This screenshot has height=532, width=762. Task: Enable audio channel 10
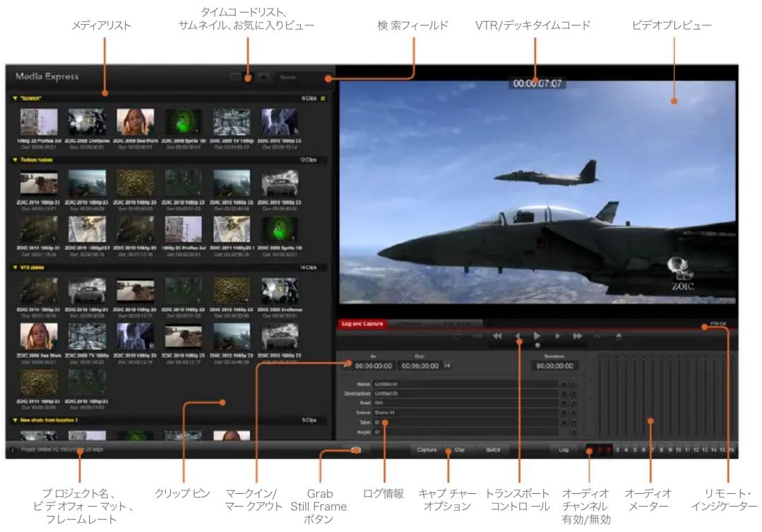point(679,450)
